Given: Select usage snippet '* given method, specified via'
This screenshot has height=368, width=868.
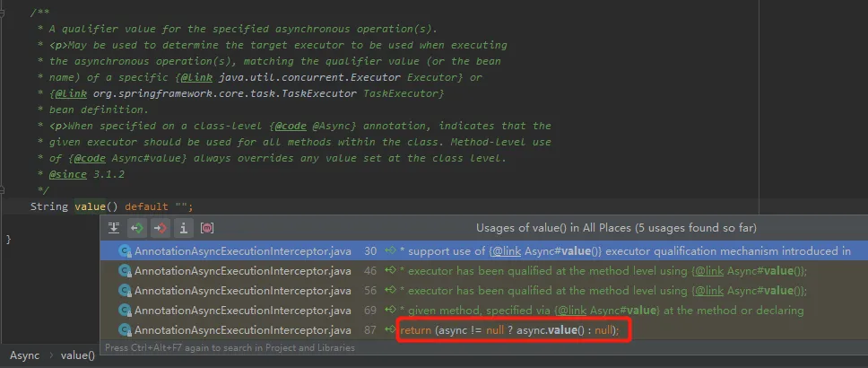Looking at the screenshot, I should tap(601, 311).
